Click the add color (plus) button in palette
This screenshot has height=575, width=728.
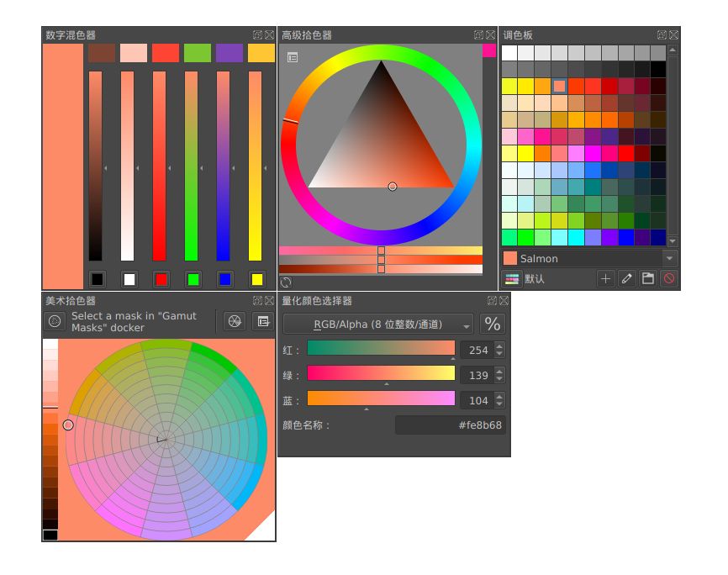pos(606,279)
